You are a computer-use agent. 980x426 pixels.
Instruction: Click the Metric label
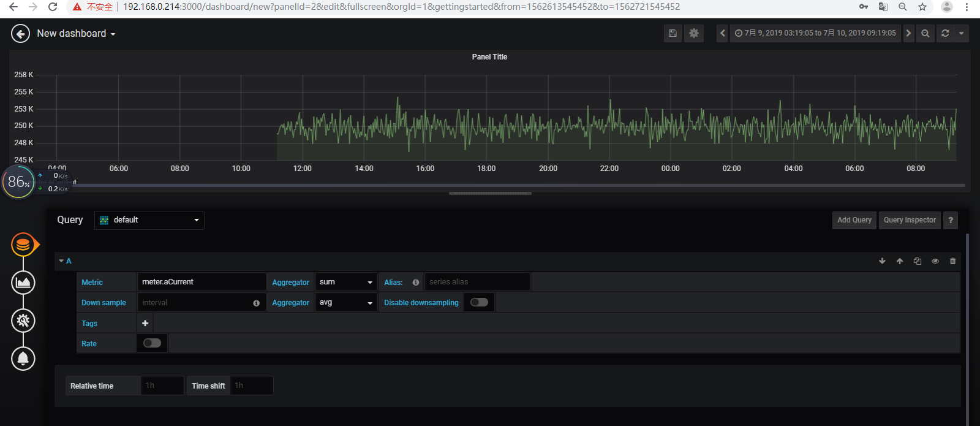click(92, 283)
